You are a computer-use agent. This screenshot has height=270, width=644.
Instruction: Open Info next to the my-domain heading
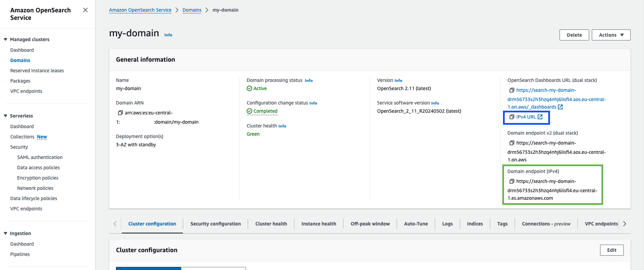(x=168, y=35)
